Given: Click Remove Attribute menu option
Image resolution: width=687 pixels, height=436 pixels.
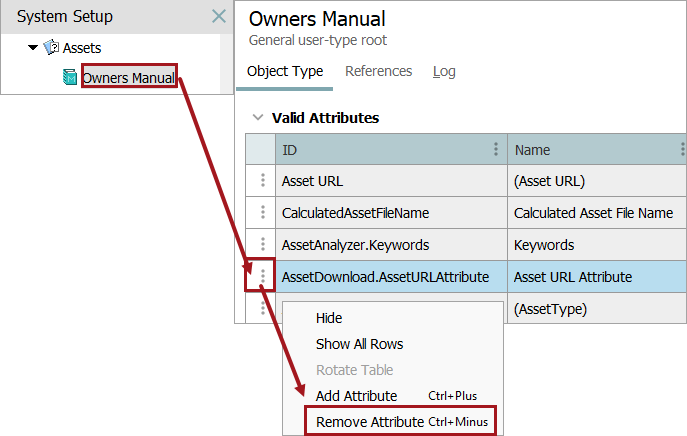Looking at the screenshot, I should coord(370,422).
